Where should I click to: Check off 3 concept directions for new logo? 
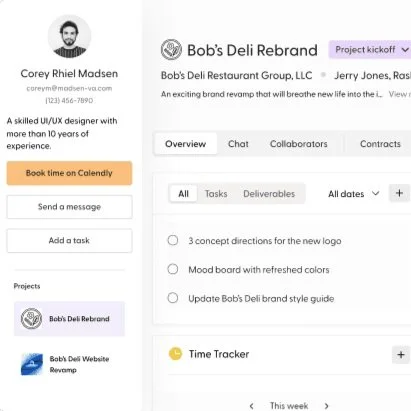pyautogui.click(x=173, y=240)
